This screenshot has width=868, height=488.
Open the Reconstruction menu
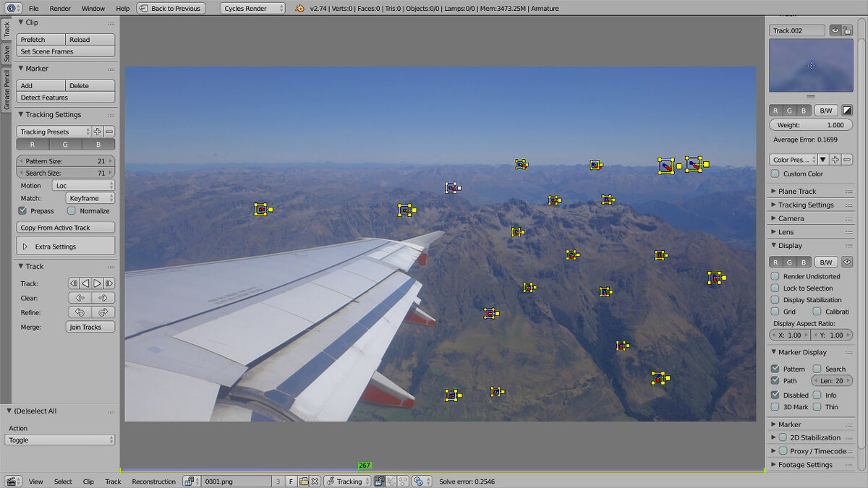pos(153,481)
